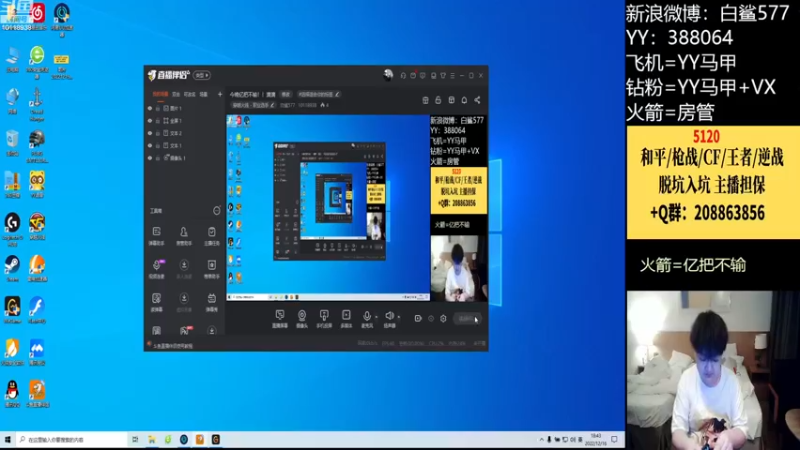Open the hamburger main menu
Image resolution: width=800 pixels, height=450 pixels.
(452, 76)
